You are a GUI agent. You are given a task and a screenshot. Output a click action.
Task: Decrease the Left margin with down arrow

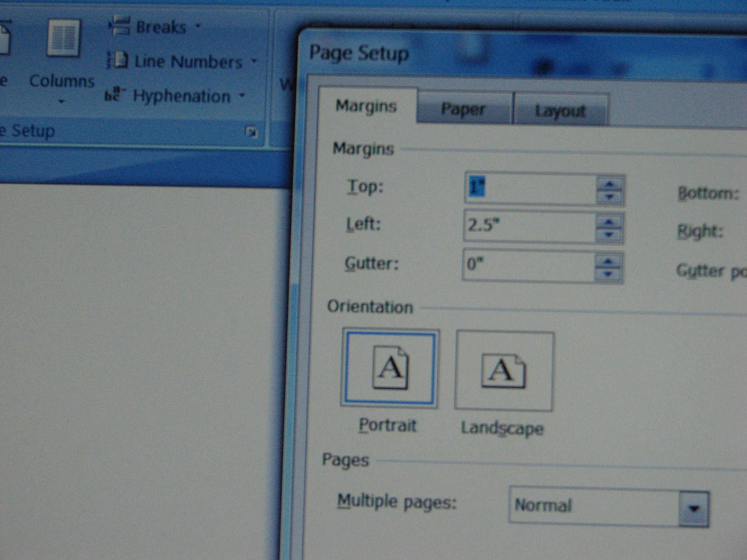tap(608, 235)
